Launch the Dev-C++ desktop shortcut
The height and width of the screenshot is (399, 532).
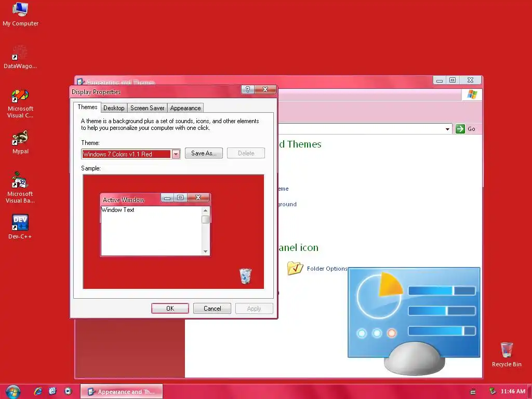(x=20, y=227)
